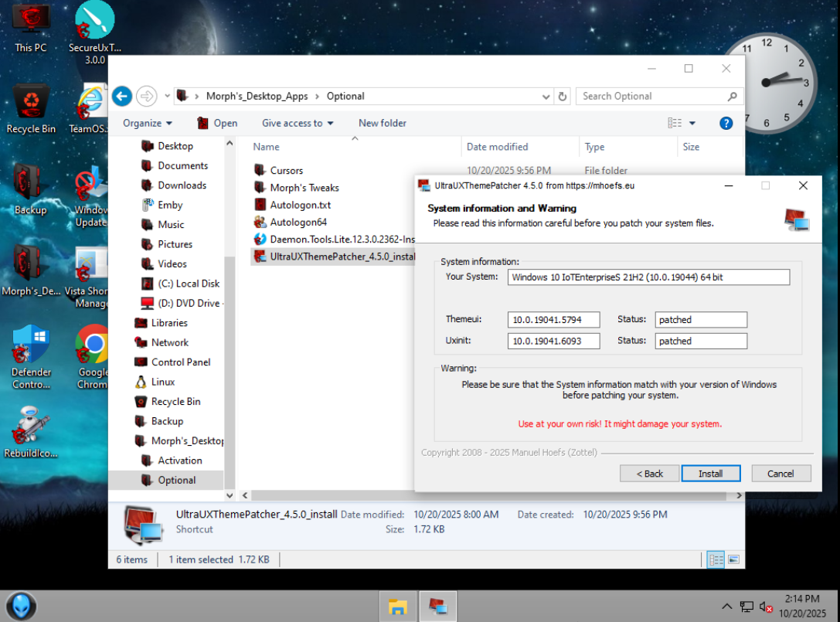Switch to details view toggle in status bar
Viewport: 840px width, 622px height.
tap(716, 559)
